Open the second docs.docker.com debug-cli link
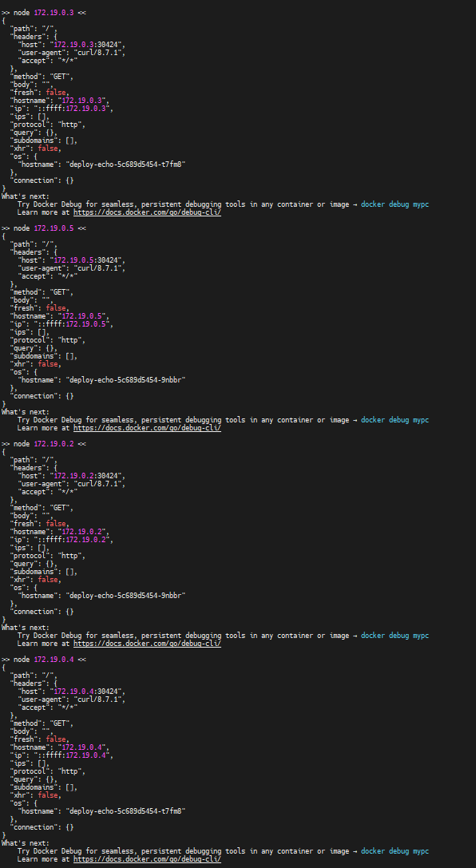The image size is (476, 868). click(x=147, y=428)
